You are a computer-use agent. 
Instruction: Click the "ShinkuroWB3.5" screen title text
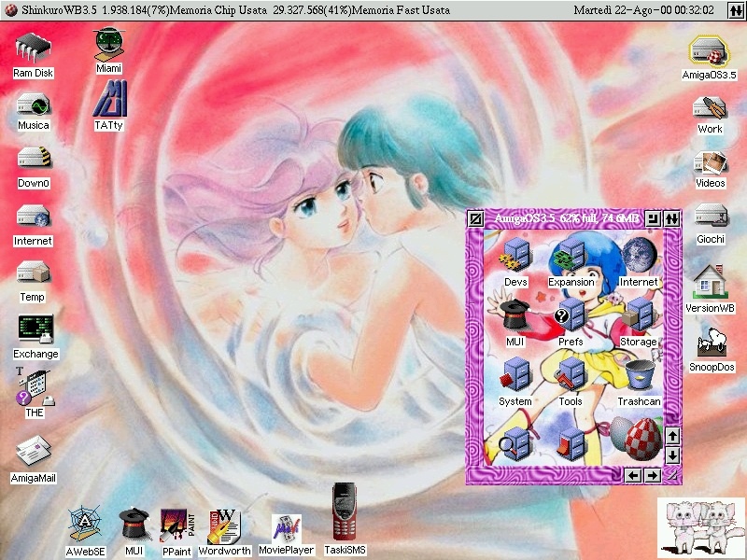[x=60, y=10]
